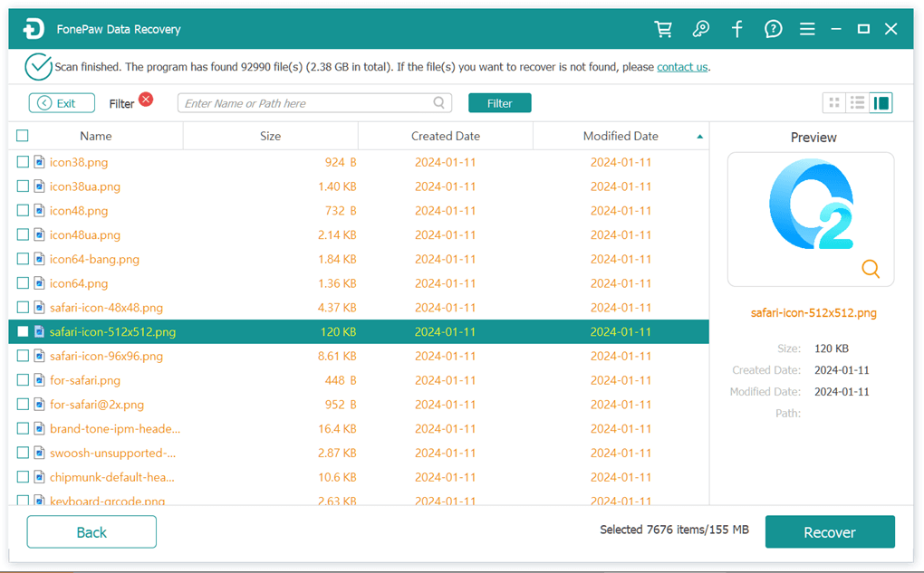Viewport: 924px width, 573px height.
Task: Exit the scan results list
Action: click(61, 102)
